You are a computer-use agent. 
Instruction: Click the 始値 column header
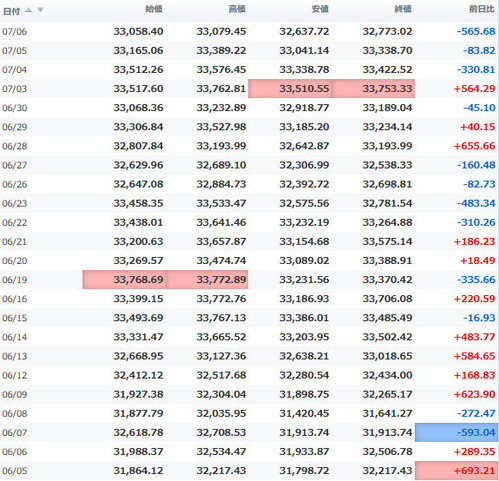pos(154,9)
